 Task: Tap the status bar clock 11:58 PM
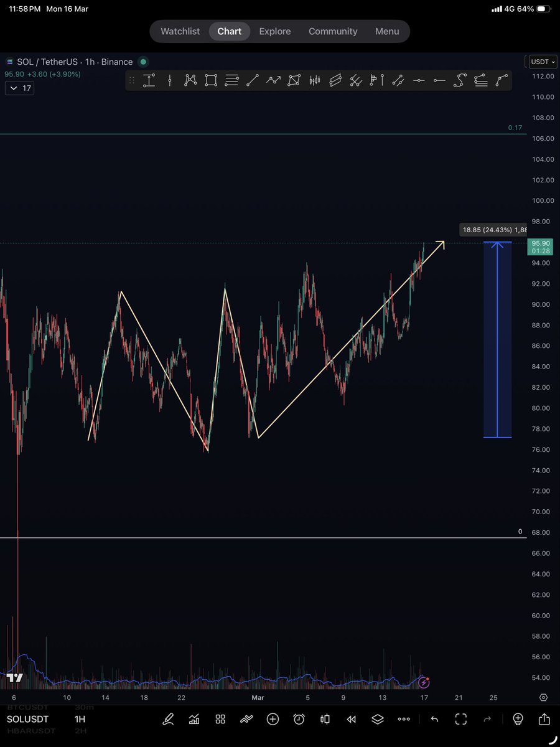[x=24, y=9]
